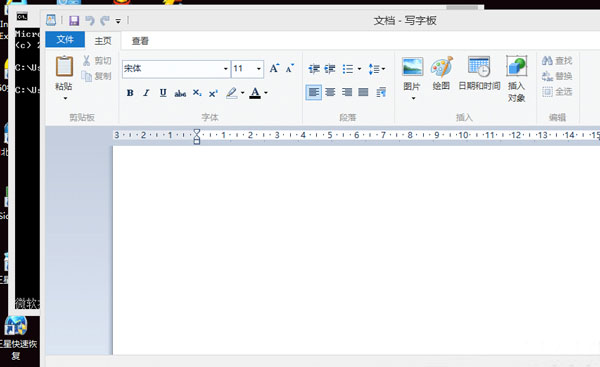600x367 pixels.
Task: Expand the 图片 dropdown arrow
Action: point(413,98)
